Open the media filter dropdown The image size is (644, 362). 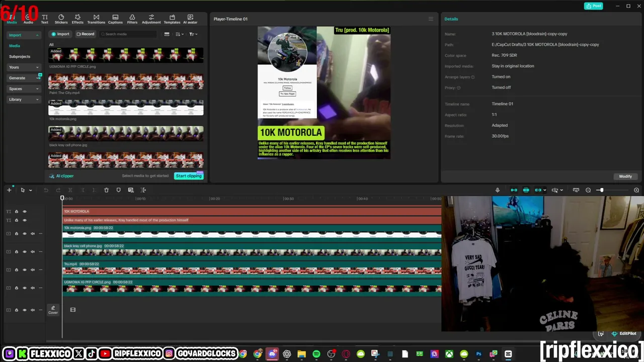[193, 34]
